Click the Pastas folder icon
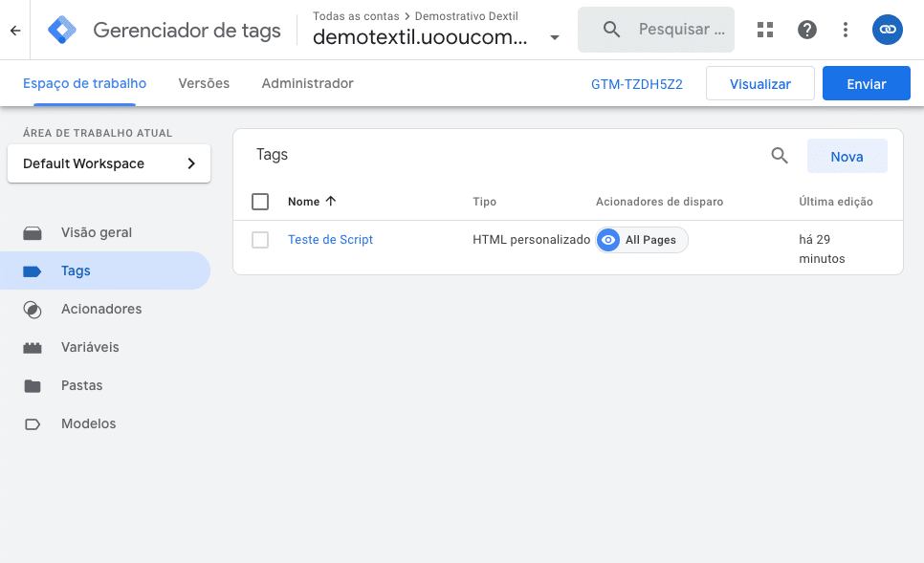 coord(33,386)
